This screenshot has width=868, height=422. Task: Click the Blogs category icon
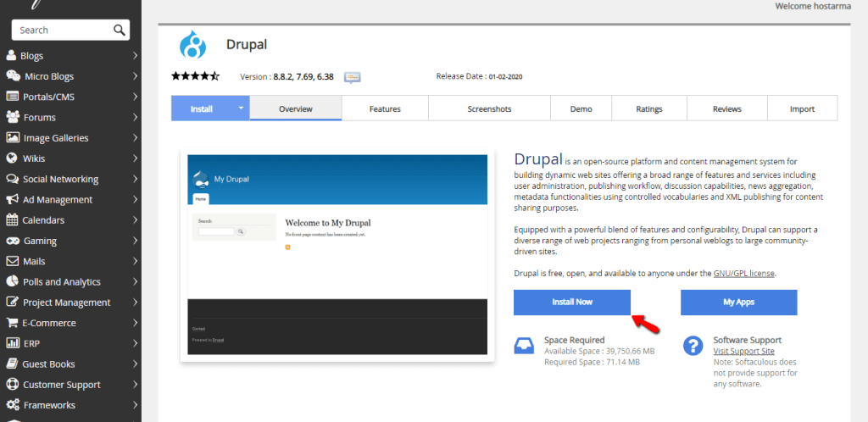(11, 56)
